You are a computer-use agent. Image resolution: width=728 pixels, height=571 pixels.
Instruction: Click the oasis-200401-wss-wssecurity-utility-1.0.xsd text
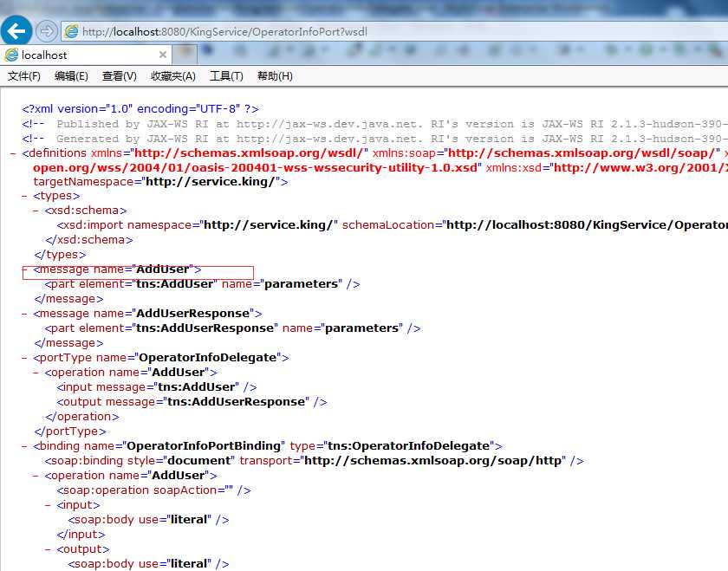[x=255, y=167]
